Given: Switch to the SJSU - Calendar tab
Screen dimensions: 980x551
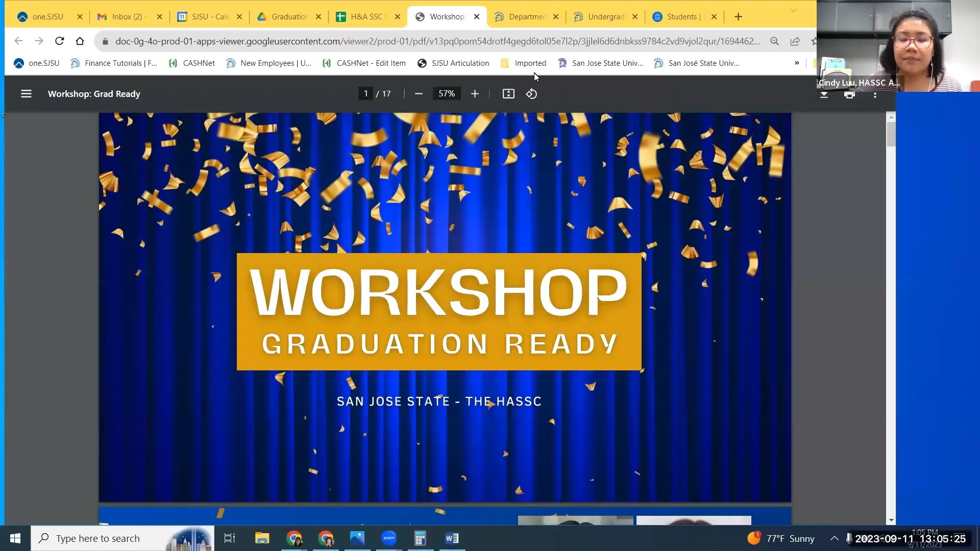Looking at the screenshot, I should tap(210, 17).
